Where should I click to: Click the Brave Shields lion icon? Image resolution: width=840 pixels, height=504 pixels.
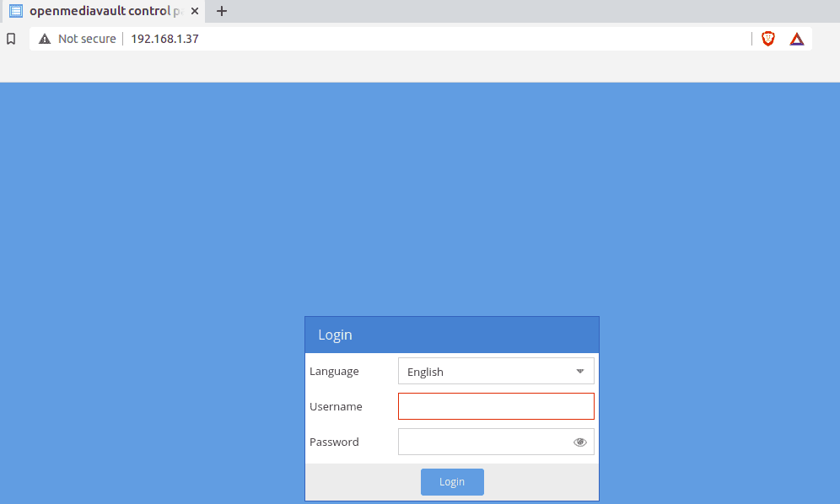(x=767, y=39)
